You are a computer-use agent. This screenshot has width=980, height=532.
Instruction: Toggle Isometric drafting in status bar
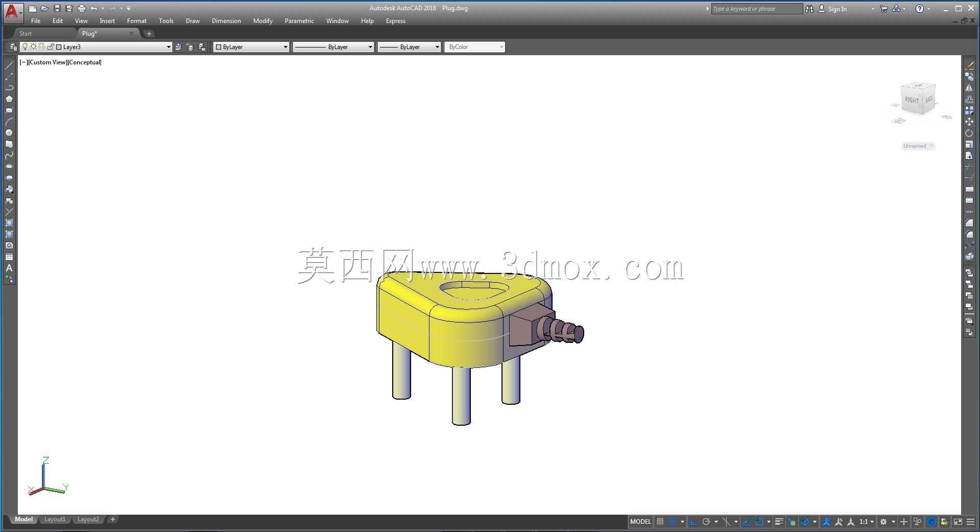726,522
